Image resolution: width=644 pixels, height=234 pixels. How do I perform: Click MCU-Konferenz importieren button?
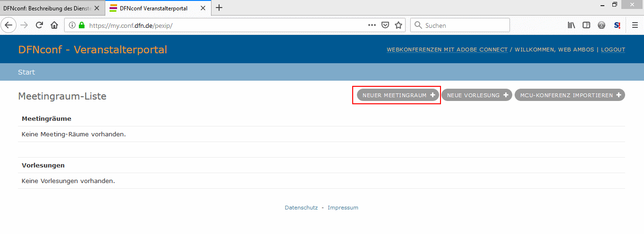569,95
